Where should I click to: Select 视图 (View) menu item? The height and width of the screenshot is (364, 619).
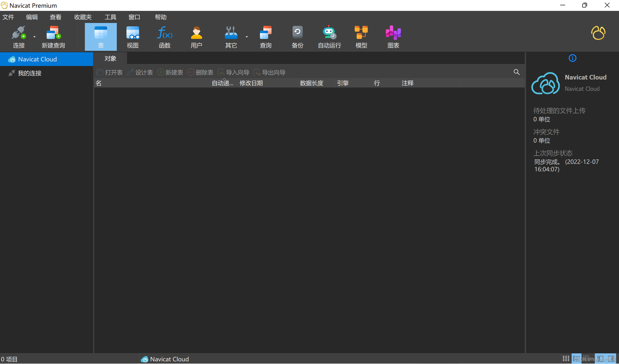tap(133, 37)
